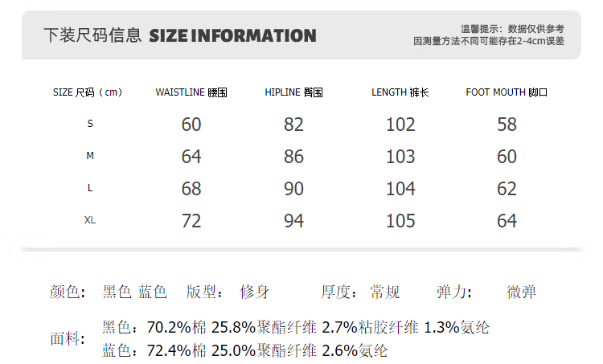
Task: Click the 微弹 elasticity value
Action: point(522,292)
